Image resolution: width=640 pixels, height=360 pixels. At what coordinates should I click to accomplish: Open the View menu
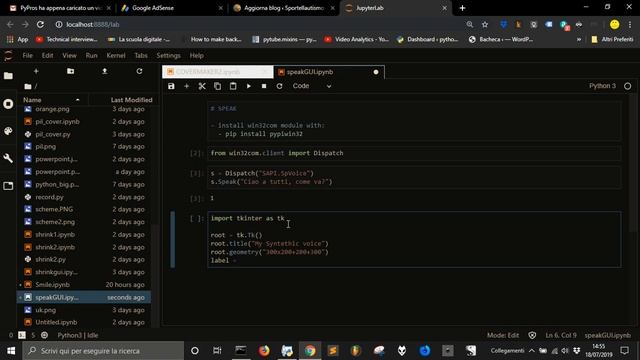click(69, 56)
